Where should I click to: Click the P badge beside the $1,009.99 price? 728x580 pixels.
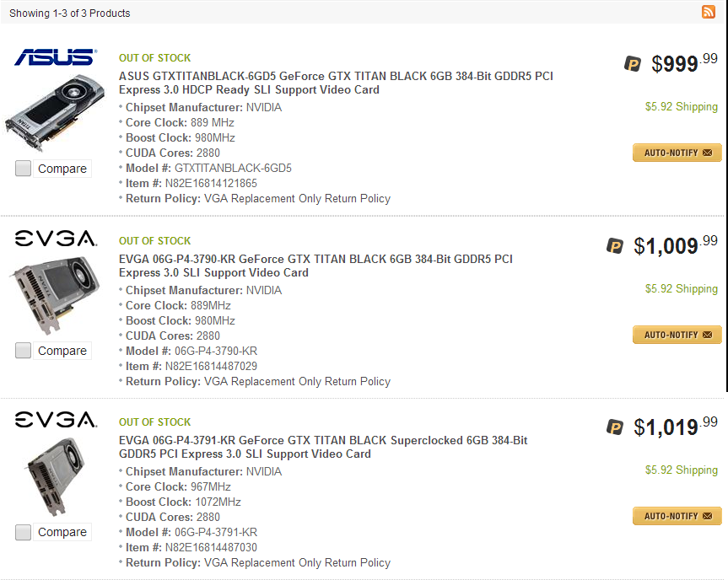[x=615, y=245]
